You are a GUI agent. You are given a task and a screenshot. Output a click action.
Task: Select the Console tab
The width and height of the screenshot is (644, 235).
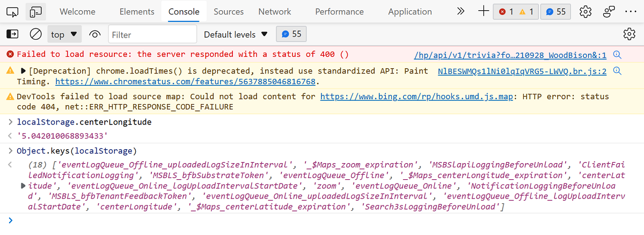[184, 11]
